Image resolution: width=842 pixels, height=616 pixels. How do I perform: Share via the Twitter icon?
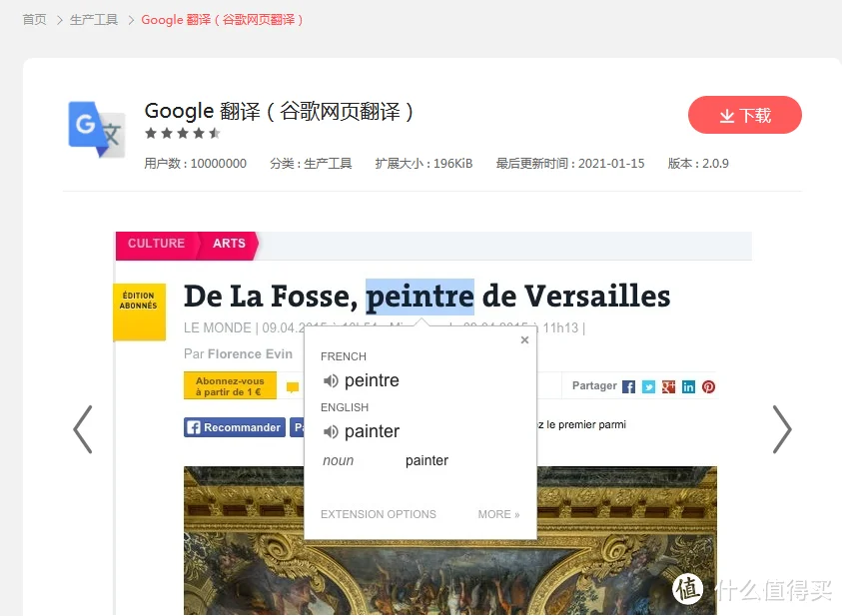coord(648,387)
